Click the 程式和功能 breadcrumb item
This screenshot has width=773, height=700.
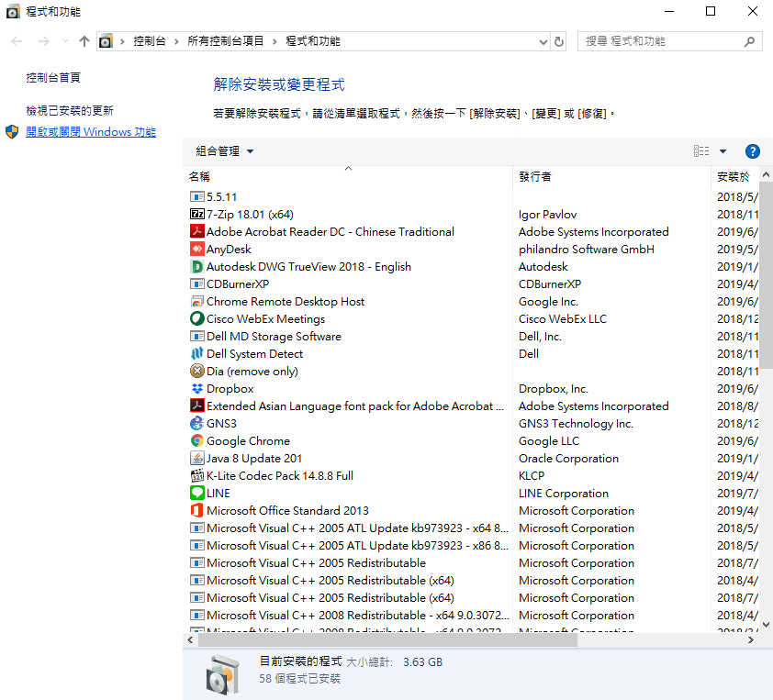pyautogui.click(x=313, y=41)
